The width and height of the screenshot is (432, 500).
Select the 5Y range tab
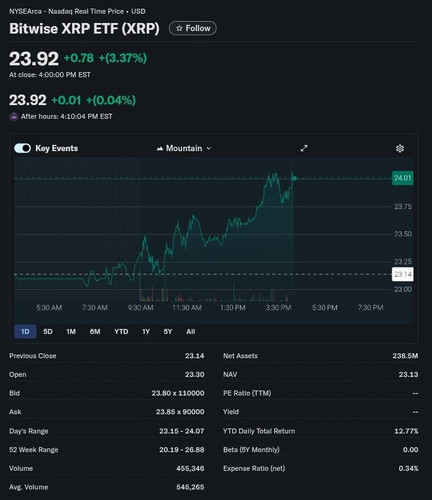tap(168, 332)
